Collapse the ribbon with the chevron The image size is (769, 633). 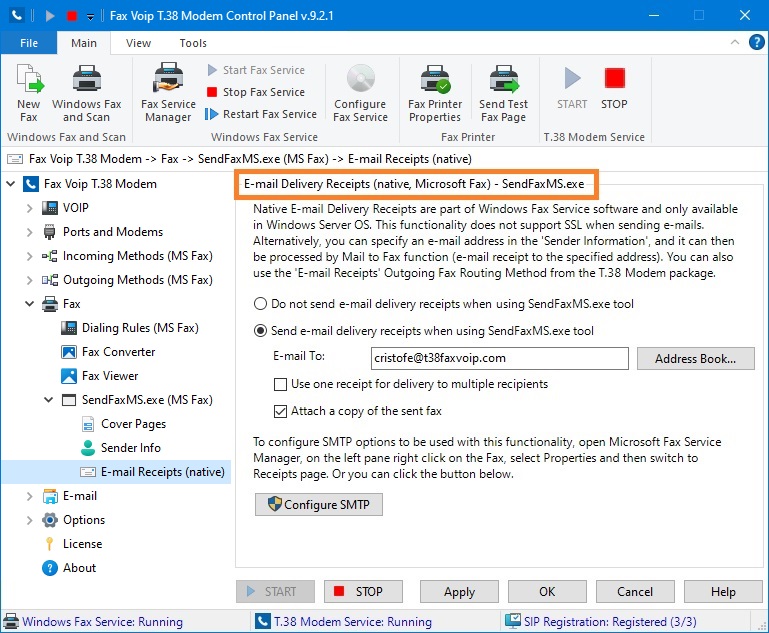pos(735,42)
